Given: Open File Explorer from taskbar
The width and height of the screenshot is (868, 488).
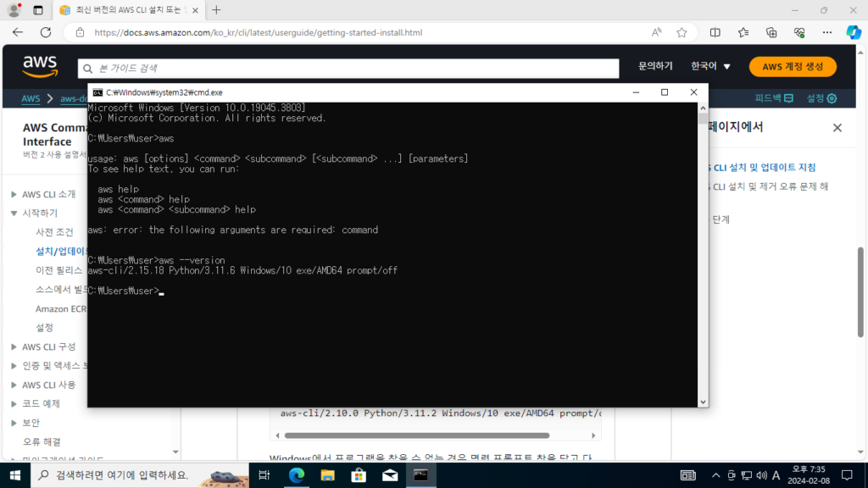Looking at the screenshot, I should (x=328, y=475).
